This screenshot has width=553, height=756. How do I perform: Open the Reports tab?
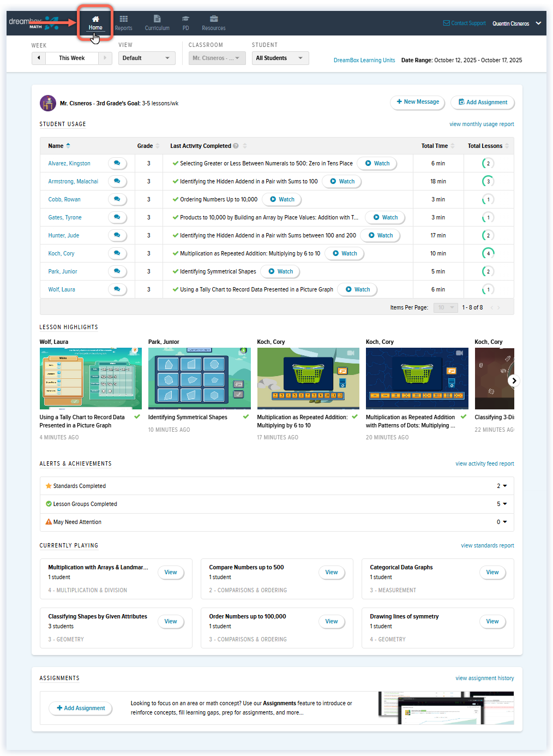[x=124, y=23]
